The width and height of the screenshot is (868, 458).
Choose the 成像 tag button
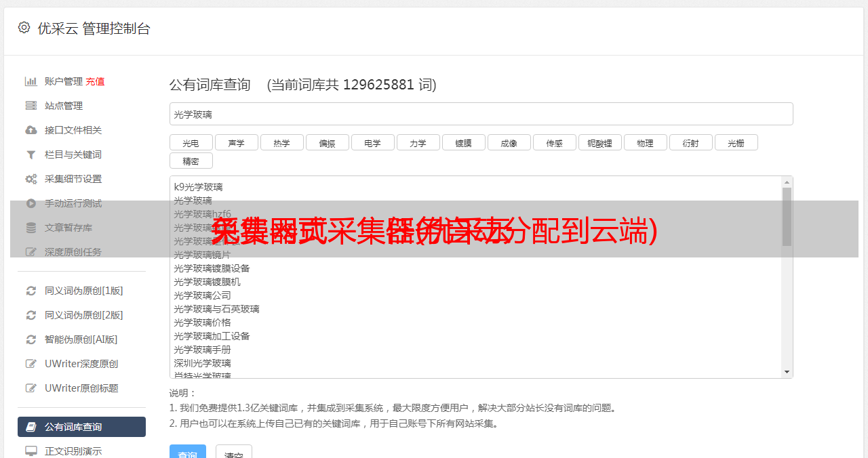pos(509,143)
